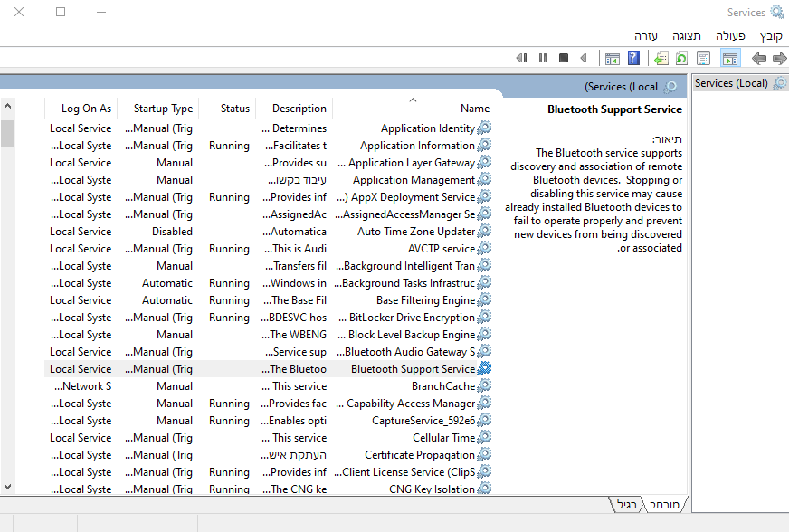
Task: Click the Export List toolbar icon
Action: coord(661,59)
